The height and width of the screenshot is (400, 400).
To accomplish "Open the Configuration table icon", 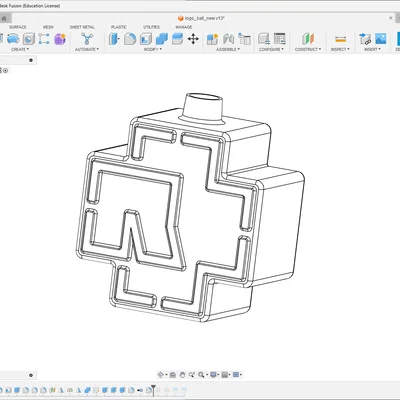I will coord(280,39).
